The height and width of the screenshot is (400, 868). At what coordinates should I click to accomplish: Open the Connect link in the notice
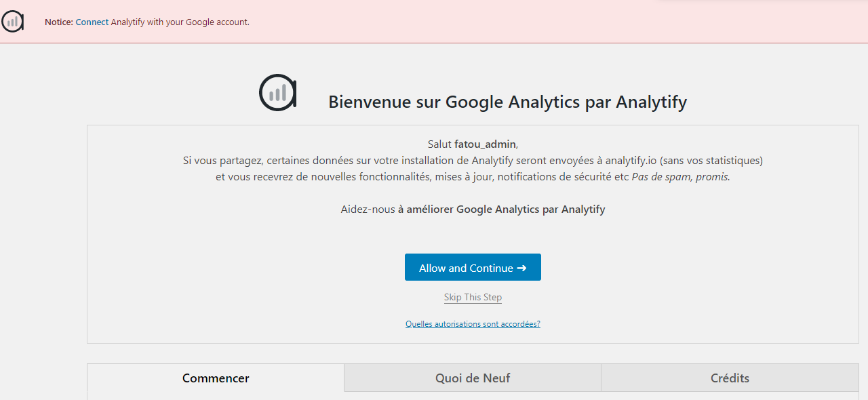(x=92, y=22)
